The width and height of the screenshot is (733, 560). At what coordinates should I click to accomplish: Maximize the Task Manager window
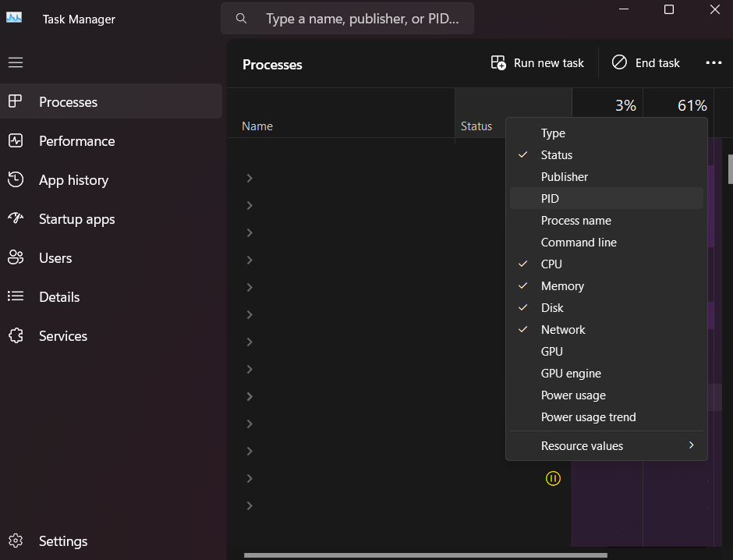tap(669, 9)
